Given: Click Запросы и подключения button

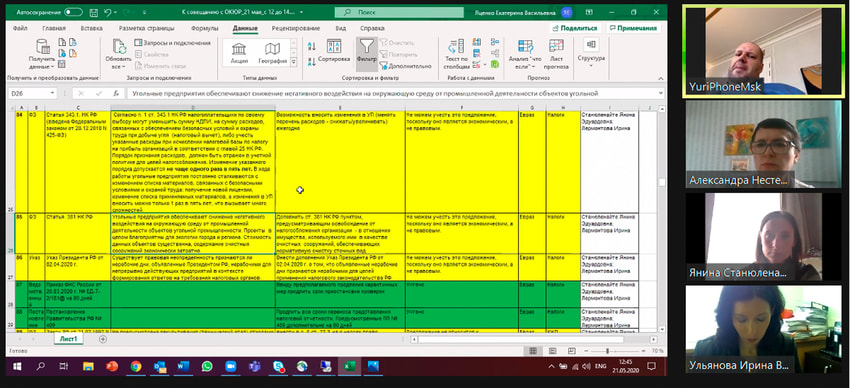Looking at the screenshot, I should (172, 43).
